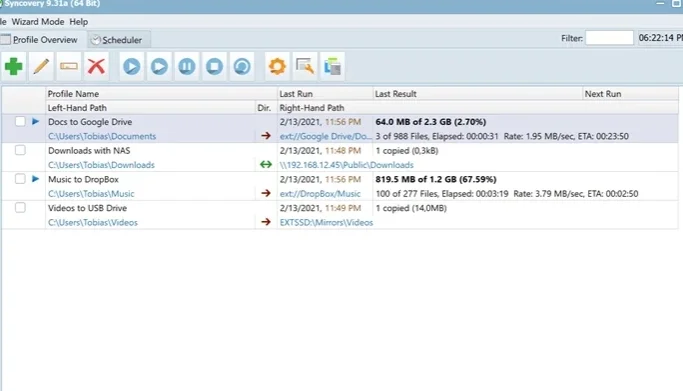Viewport: 683px width, 391px height.
Task: Open ext://DropBox/Music path
Action: click(x=320, y=194)
